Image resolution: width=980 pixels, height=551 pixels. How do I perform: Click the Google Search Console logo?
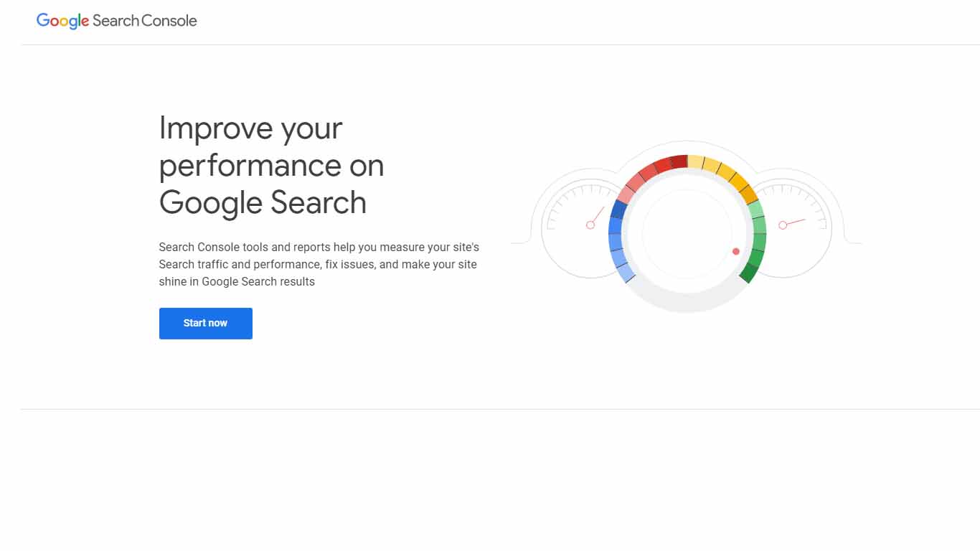pos(116,20)
